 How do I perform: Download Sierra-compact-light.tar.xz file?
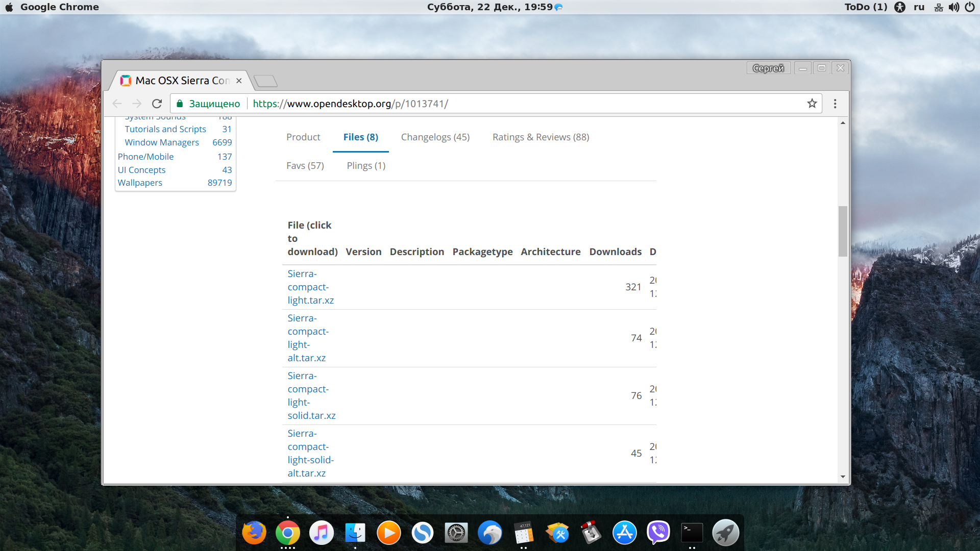pos(310,287)
